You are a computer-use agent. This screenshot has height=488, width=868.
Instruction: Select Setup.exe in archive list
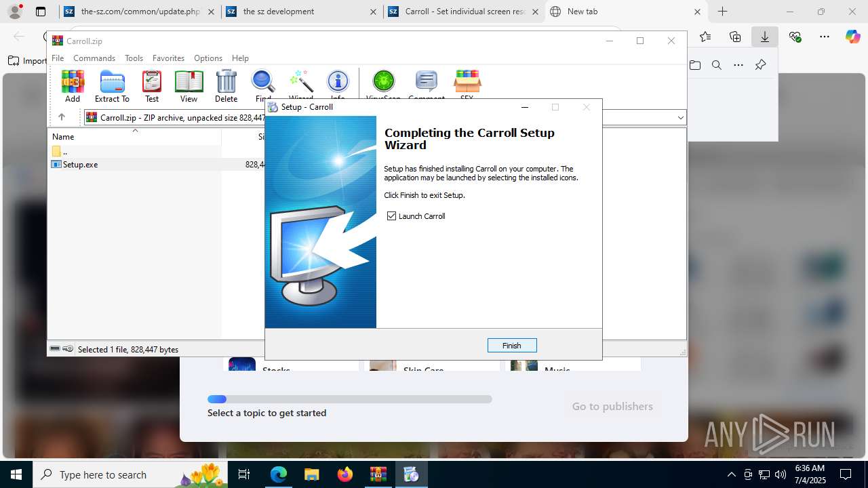tap(80, 165)
